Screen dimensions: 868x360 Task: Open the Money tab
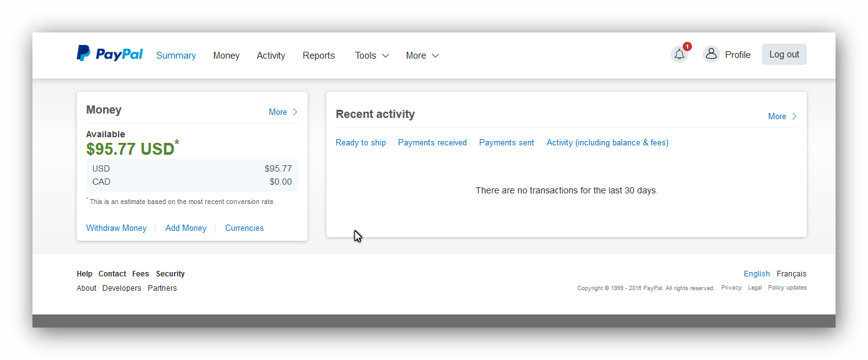(227, 56)
